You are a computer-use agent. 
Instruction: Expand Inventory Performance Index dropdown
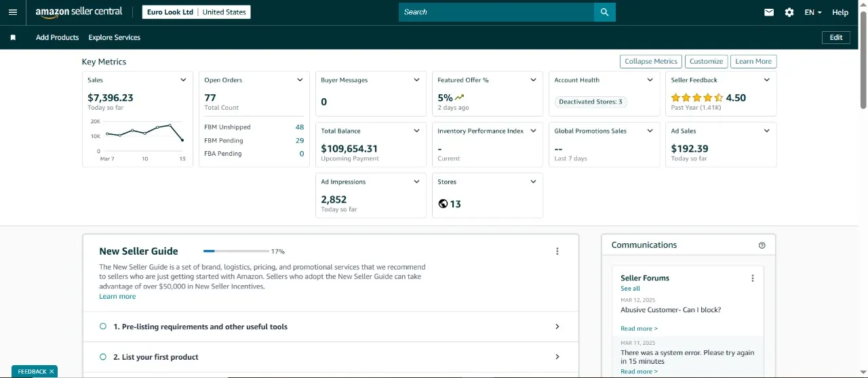pos(533,131)
